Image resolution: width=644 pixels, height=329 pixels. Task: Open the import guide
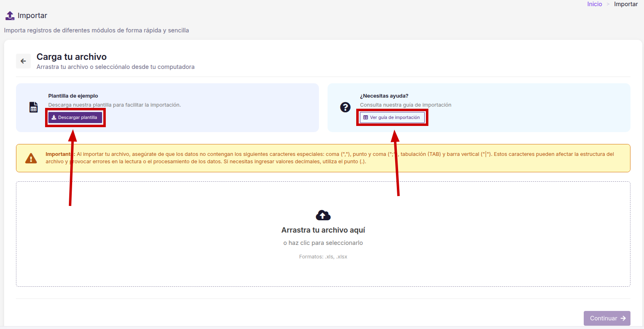coord(392,117)
